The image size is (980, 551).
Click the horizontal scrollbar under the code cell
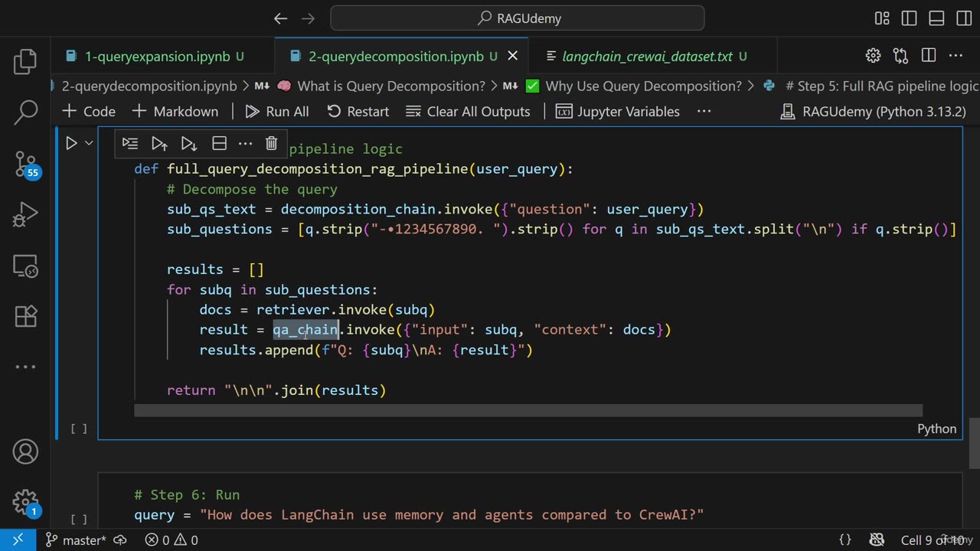coord(528,411)
